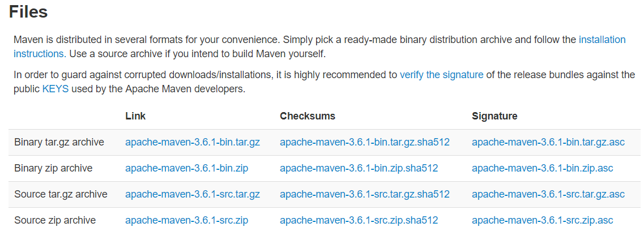Click the Signature column header

coord(494,116)
